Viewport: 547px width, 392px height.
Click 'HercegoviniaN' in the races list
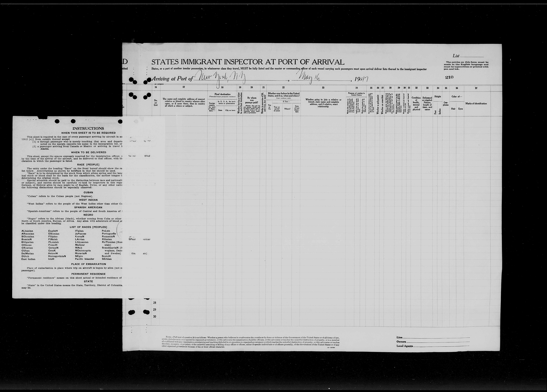pos(57,256)
